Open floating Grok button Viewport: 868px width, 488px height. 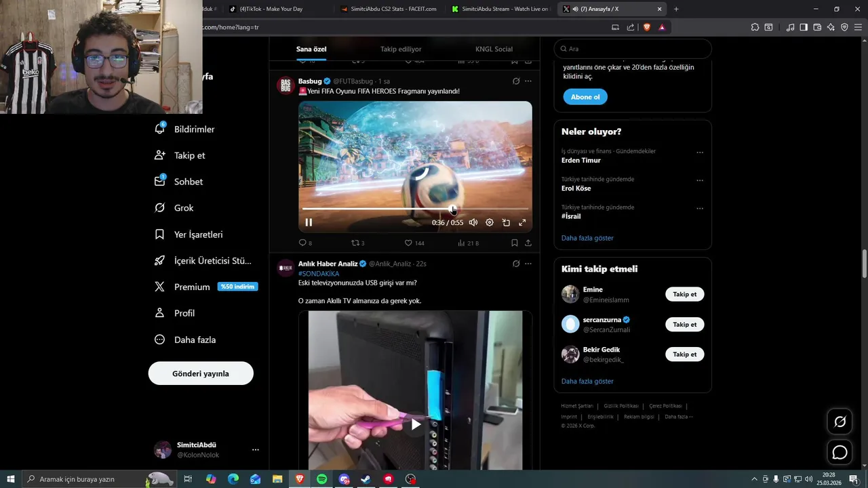click(840, 422)
